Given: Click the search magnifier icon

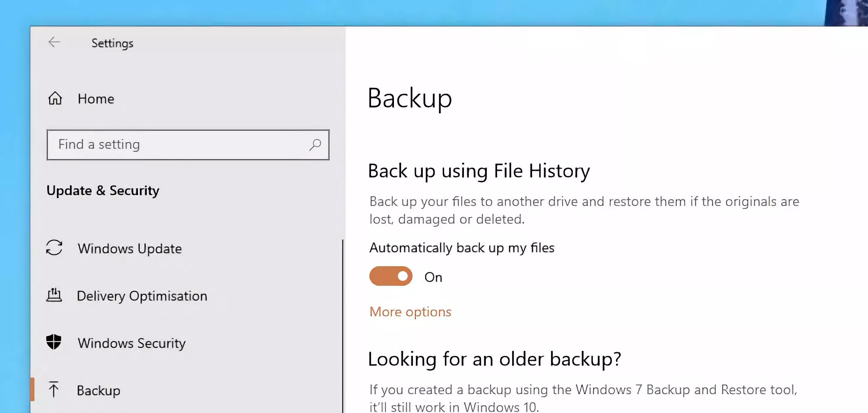Looking at the screenshot, I should [315, 145].
